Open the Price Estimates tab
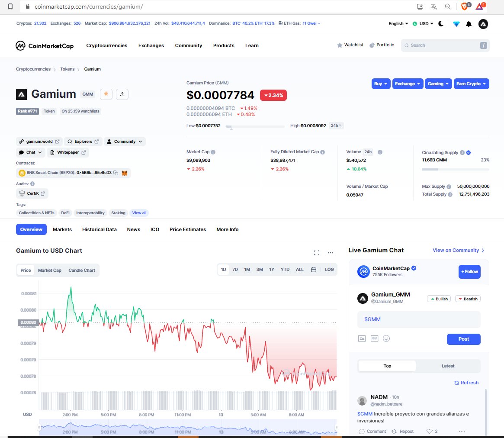504x438 pixels. click(x=188, y=229)
